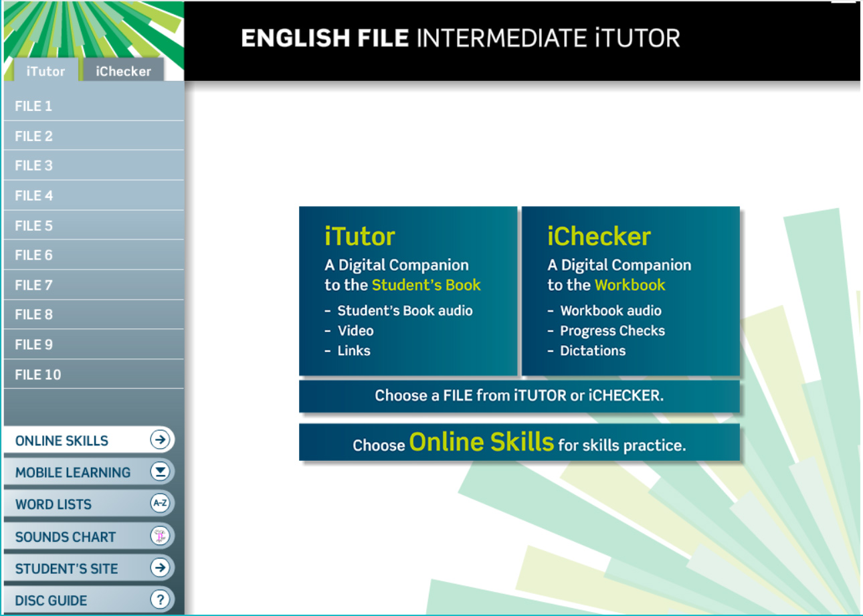Choose FILE 5 in the sidebar
Screen dimensions: 863x616
point(94,225)
